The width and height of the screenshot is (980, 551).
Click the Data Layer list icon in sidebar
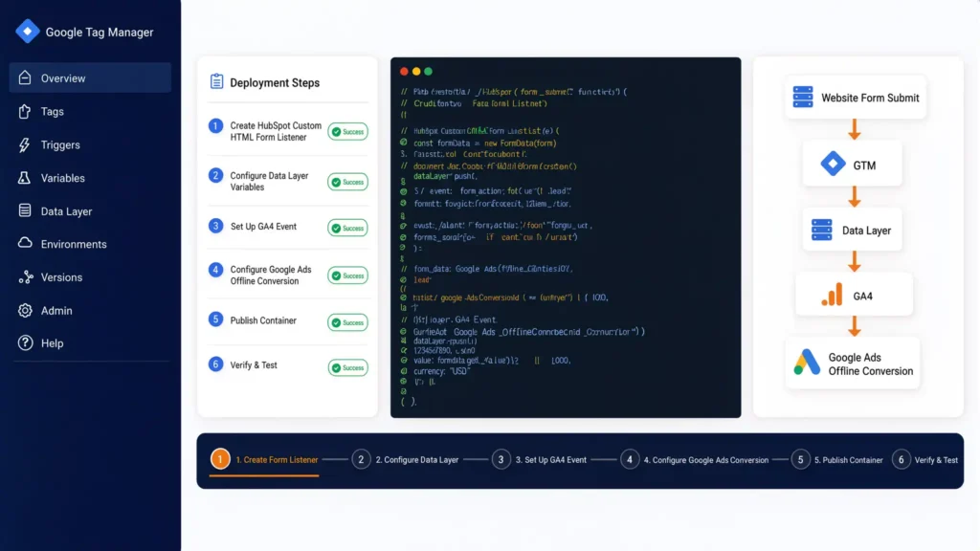(24, 210)
